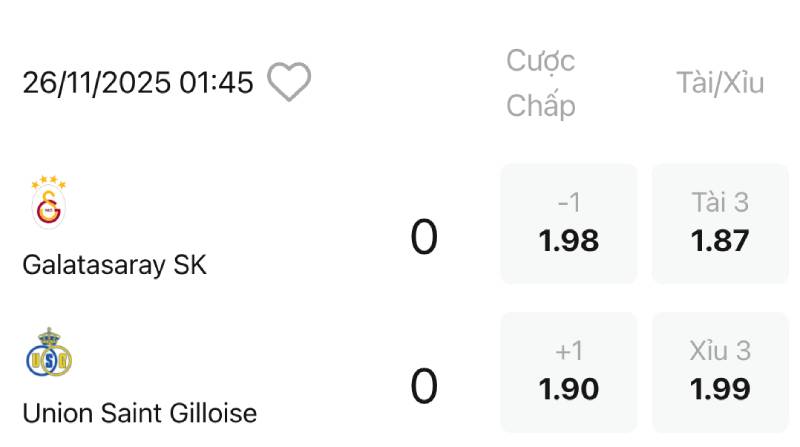This screenshot has width=800, height=447.
Task: Click the Galatasaray SK club crest
Action: click(x=47, y=209)
